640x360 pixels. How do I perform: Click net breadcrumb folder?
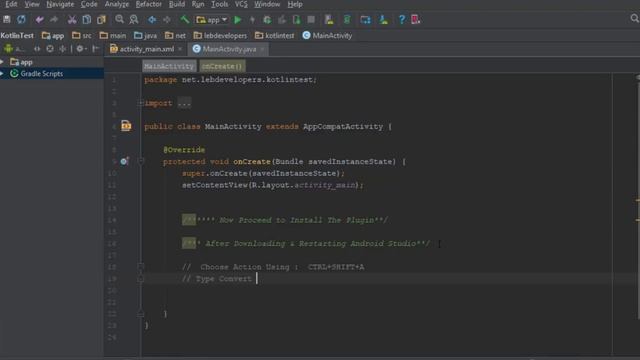click(175, 36)
